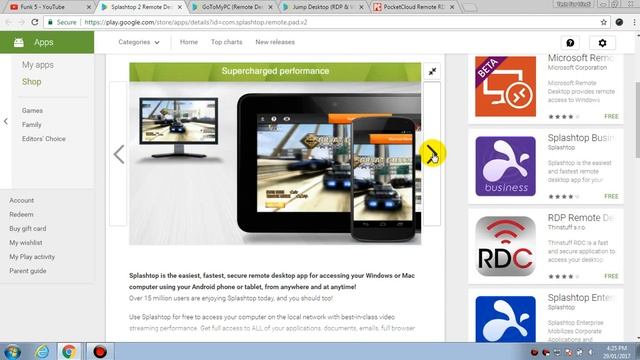Open Top charts
Image resolution: width=640 pixels, height=360 pixels.
tap(227, 42)
